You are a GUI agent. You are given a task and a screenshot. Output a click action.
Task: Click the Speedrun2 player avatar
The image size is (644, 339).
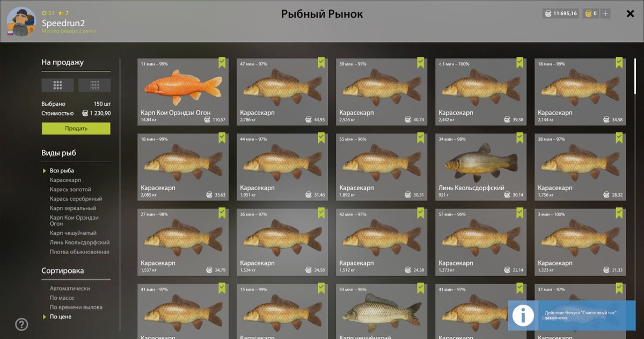21,21
